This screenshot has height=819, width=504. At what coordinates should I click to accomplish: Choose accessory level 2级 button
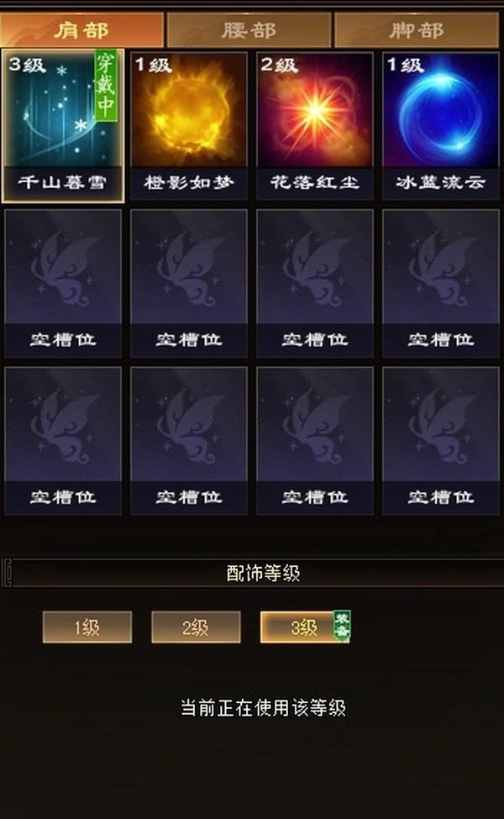tap(196, 627)
